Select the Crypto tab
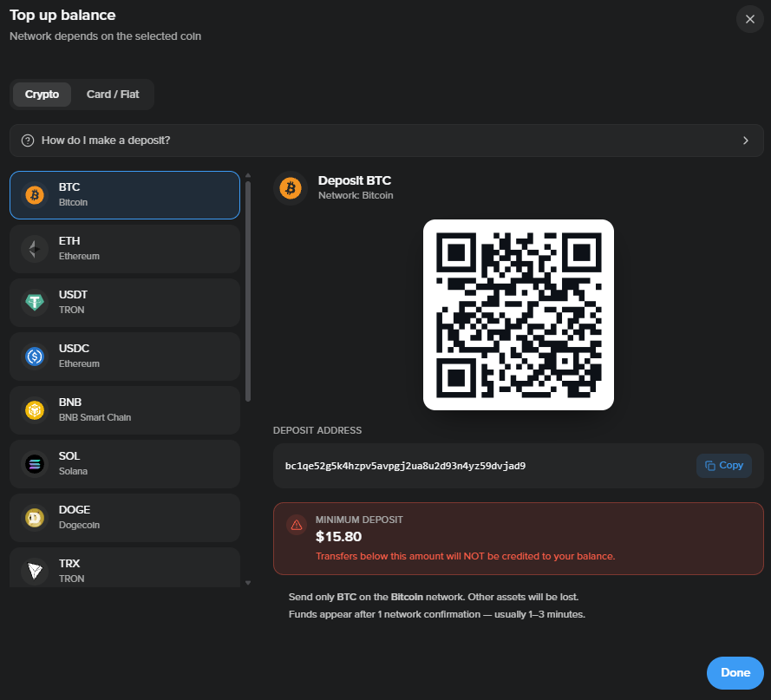The width and height of the screenshot is (771, 700). tap(42, 95)
